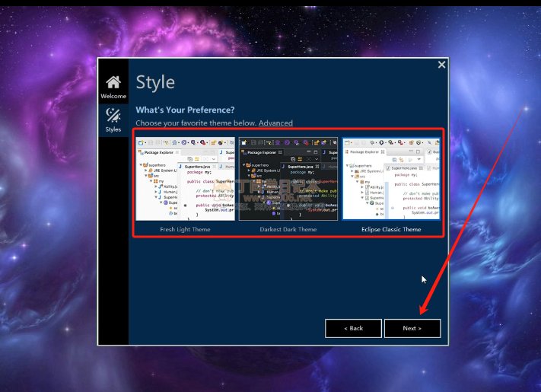The image size is (541, 392).
Task: Click SuperHero.java tab in Darkest Dark preview
Action: (x=301, y=155)
